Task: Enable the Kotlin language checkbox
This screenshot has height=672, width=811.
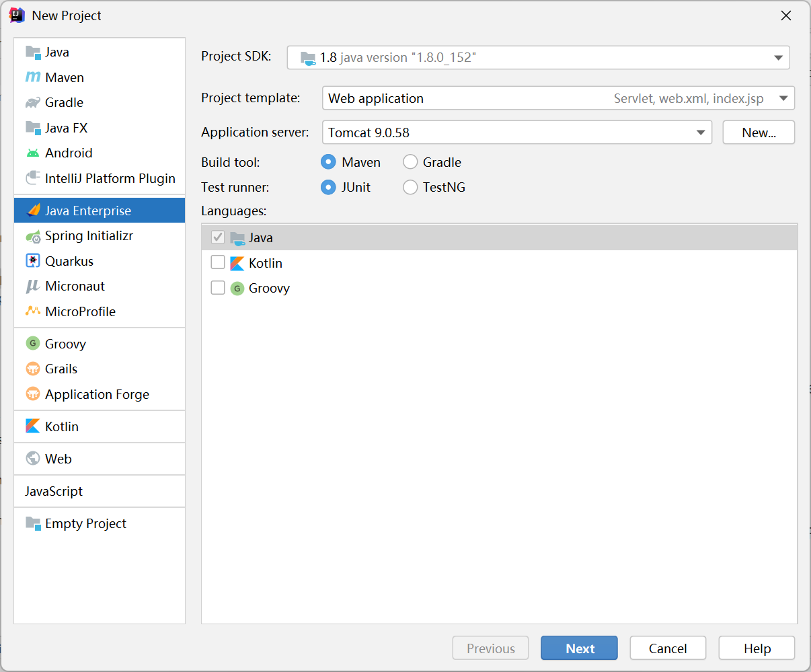Action: [x=218, y=262]
